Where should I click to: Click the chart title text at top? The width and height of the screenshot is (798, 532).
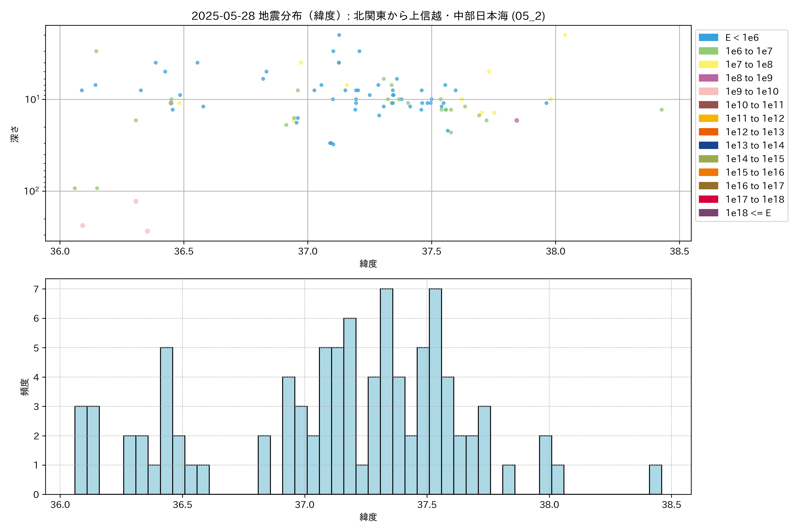[x=368, y=16]
